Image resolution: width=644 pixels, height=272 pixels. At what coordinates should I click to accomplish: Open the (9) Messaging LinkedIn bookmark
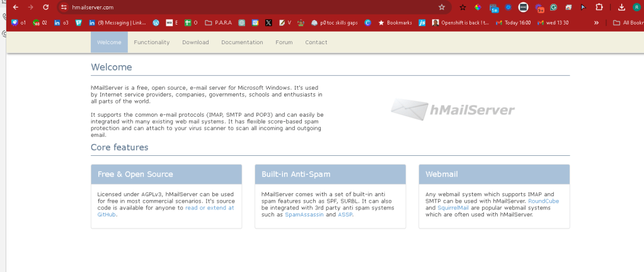(117, 23)
